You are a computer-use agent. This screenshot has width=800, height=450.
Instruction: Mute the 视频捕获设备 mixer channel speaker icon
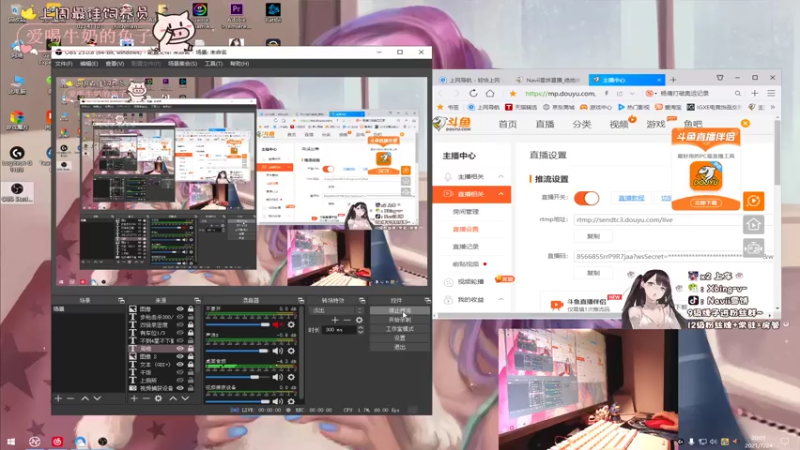pyautogui.click(x=277, y=402)
